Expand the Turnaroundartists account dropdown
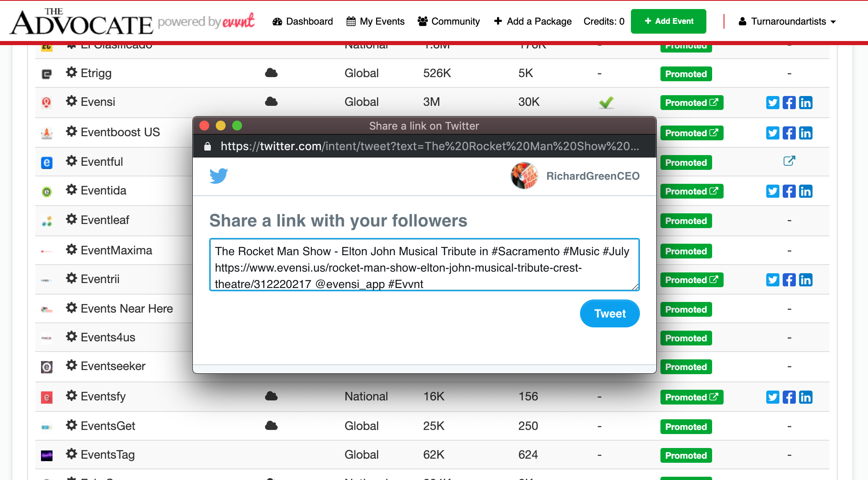 [x=787, y=21]
